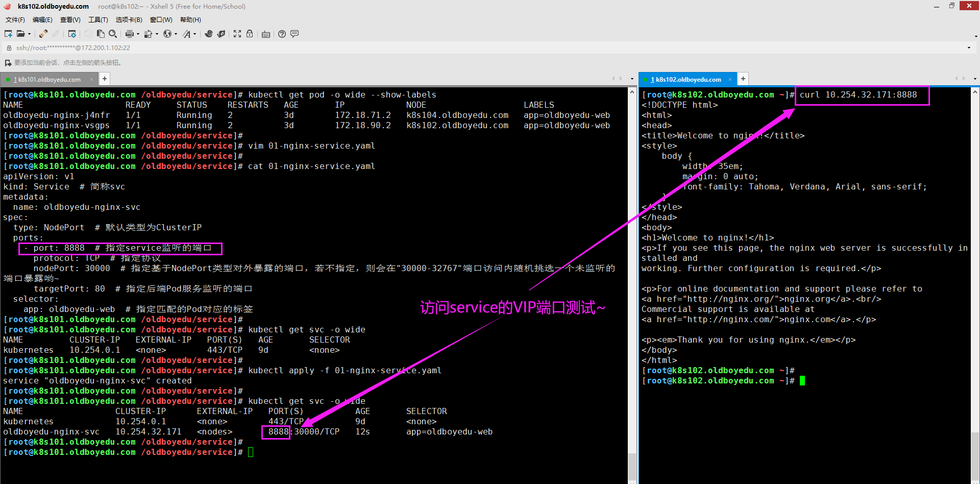
Task: Click the lock screen padlock icon
Action: [250, 34]
